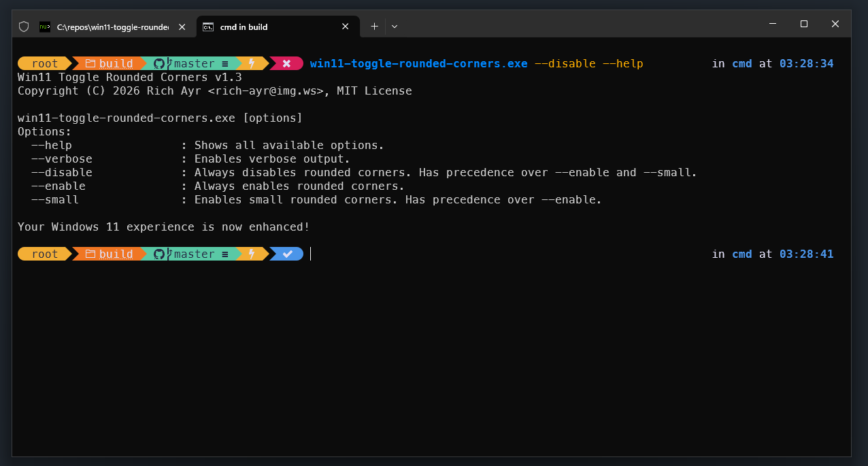Click the --disable option in the options list

click(62, 172)
